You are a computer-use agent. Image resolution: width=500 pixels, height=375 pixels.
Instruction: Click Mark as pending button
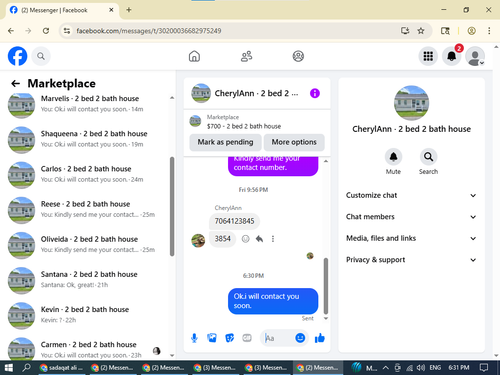click(225, 142)
